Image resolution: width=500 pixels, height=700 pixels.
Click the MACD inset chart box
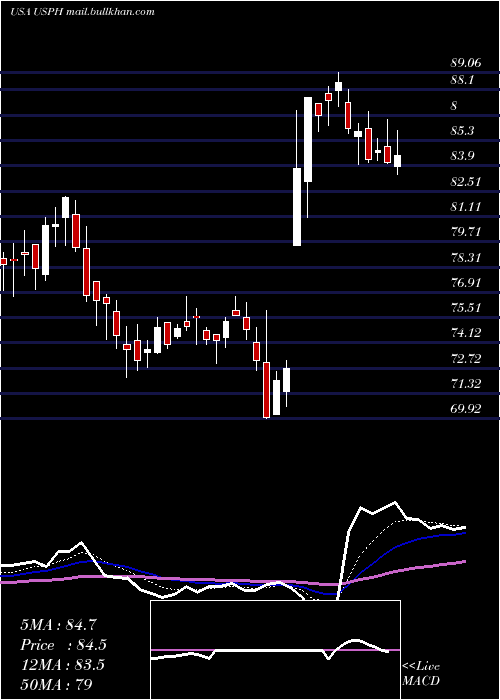(275, 650)
